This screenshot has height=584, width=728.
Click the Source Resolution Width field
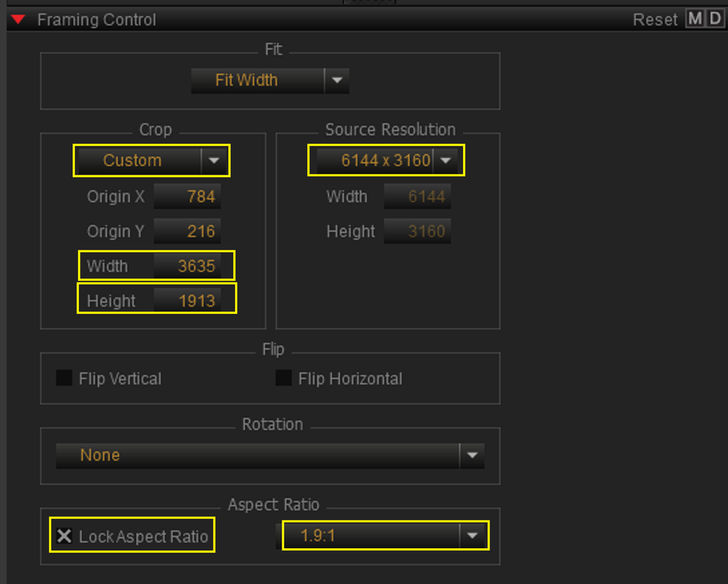click(417, 196)
